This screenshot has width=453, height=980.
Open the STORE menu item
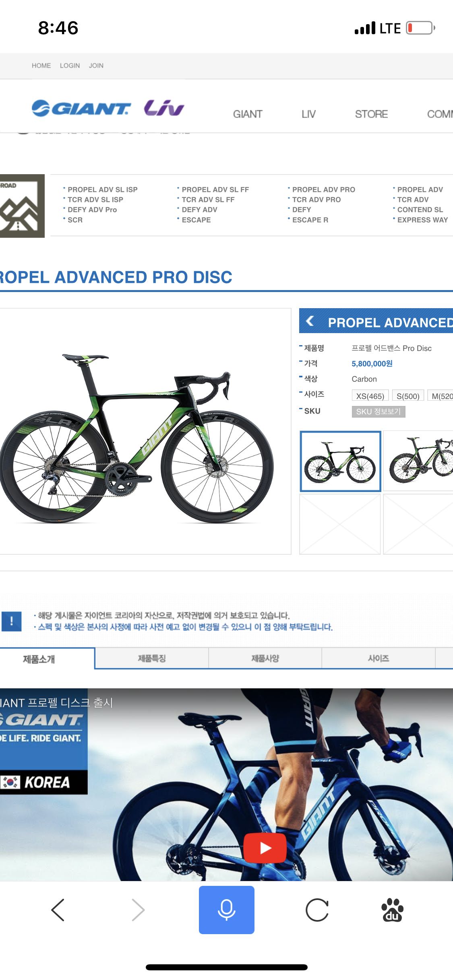tap(371, 114)
